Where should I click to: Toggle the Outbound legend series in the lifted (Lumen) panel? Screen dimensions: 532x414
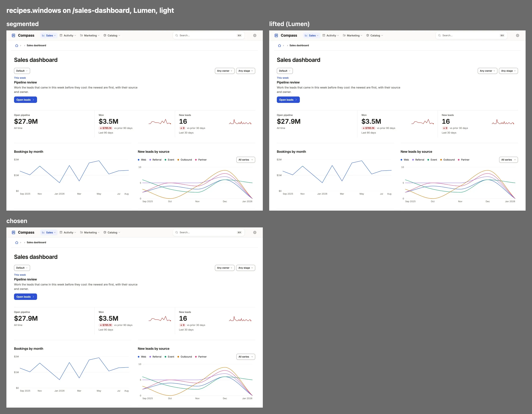tap(447, 160)
